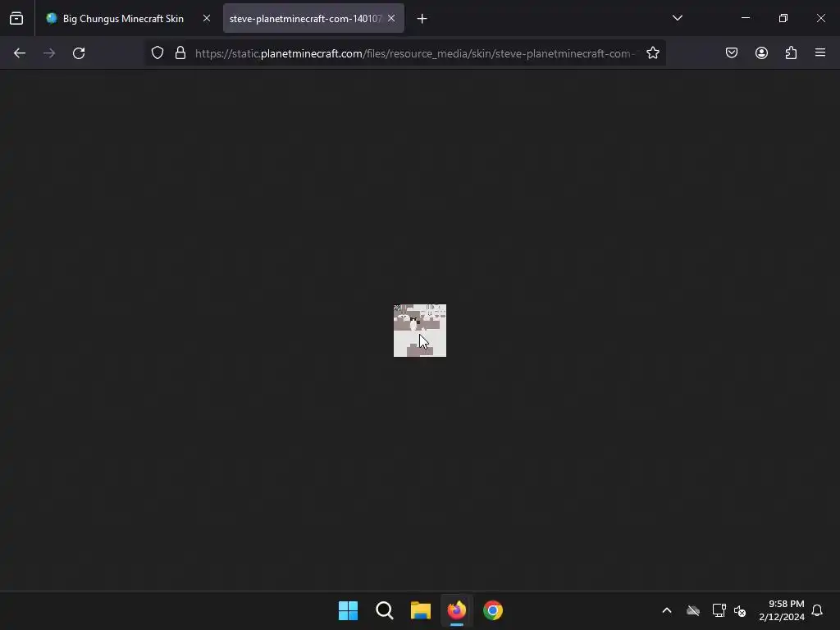Open the Firefox View tab button

tap(16, 18)
